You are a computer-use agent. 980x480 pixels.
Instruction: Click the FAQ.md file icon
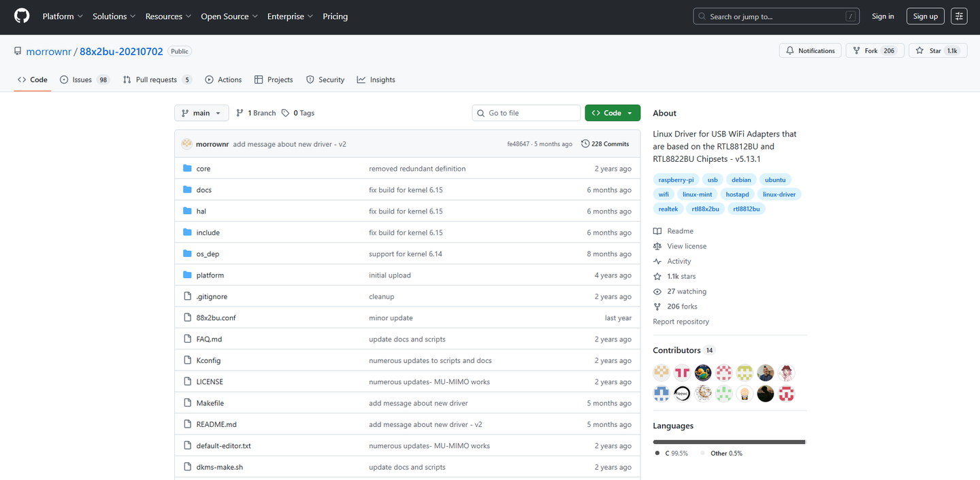(x=188, y=339)
